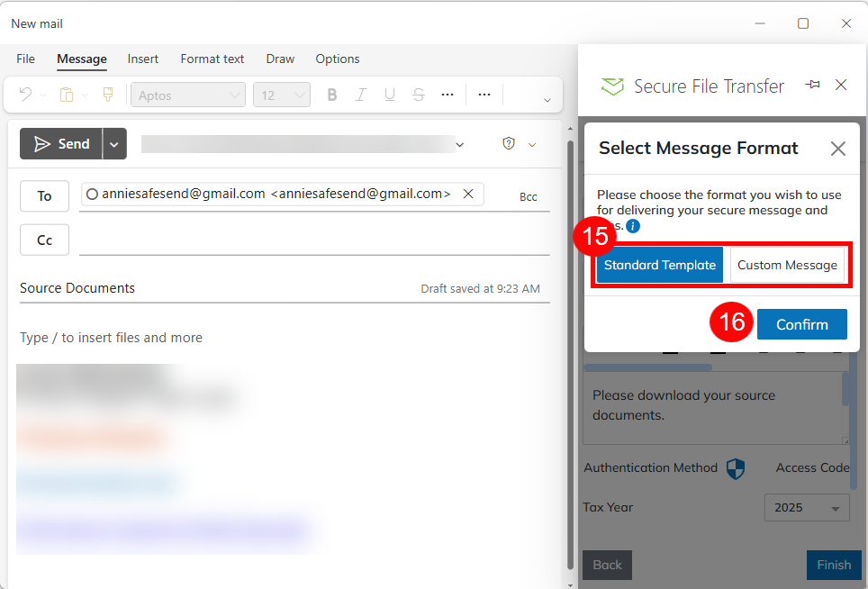
Task: Click the info icon in the dialog
Action: [x=633, y=226]
